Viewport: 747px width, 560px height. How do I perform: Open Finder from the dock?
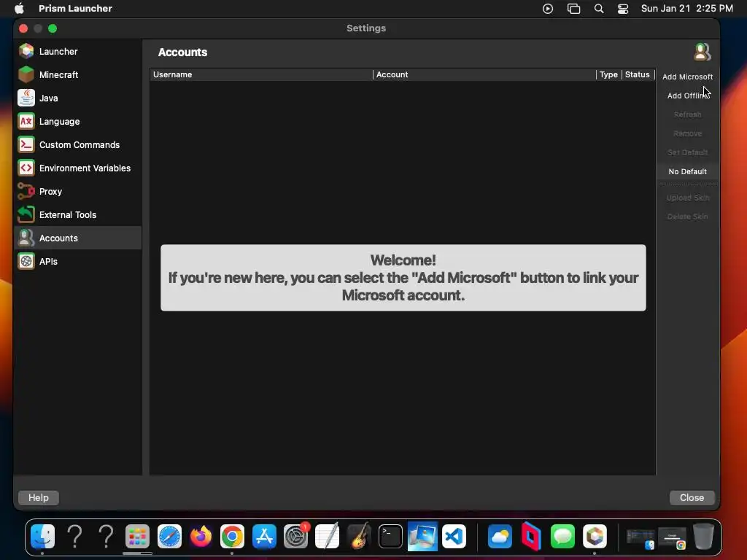click(42, 537)
